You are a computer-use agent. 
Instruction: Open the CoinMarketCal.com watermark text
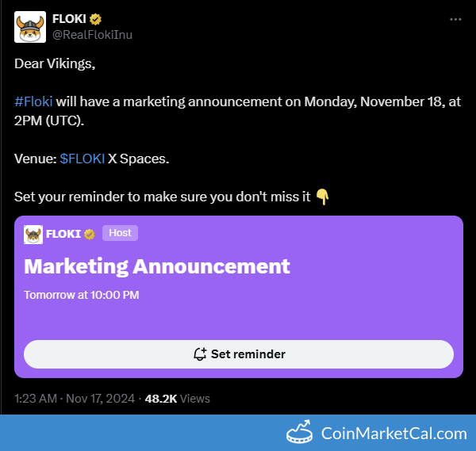393,434
